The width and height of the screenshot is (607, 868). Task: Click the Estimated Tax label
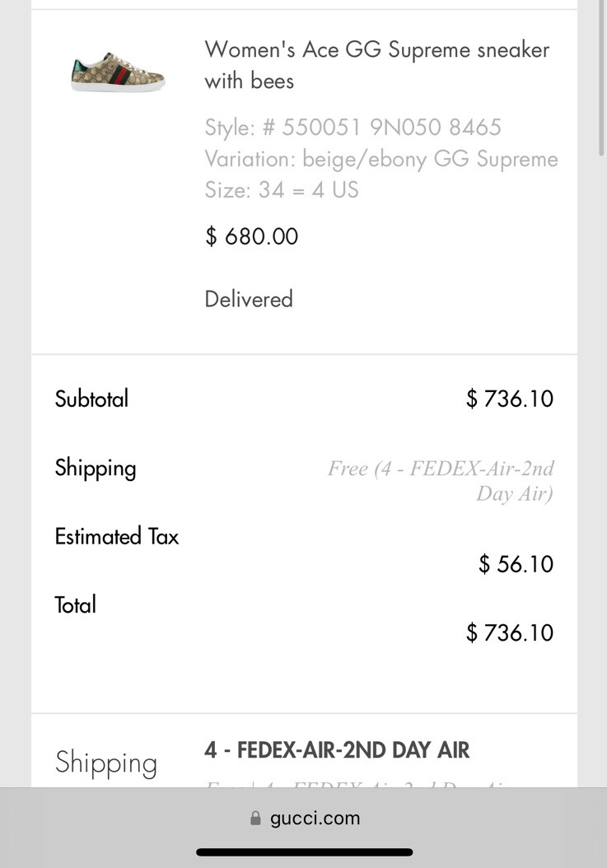[x=116, y=537]
